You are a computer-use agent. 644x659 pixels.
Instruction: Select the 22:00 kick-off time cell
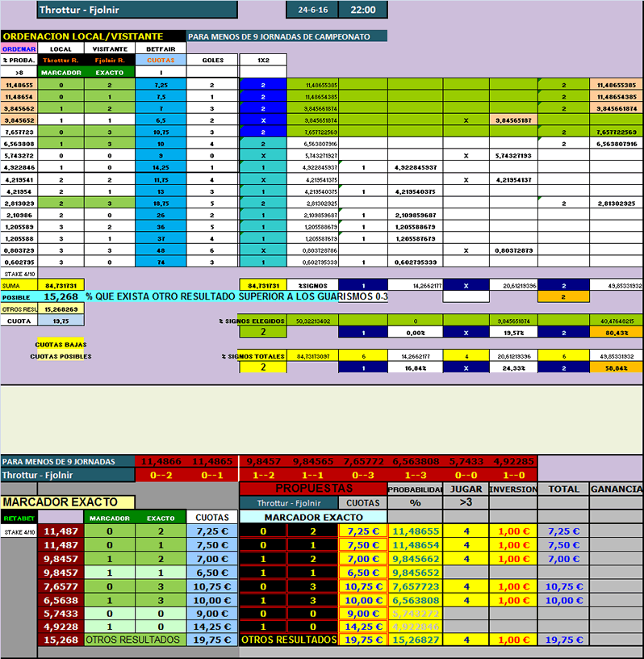tap(363, 10)
